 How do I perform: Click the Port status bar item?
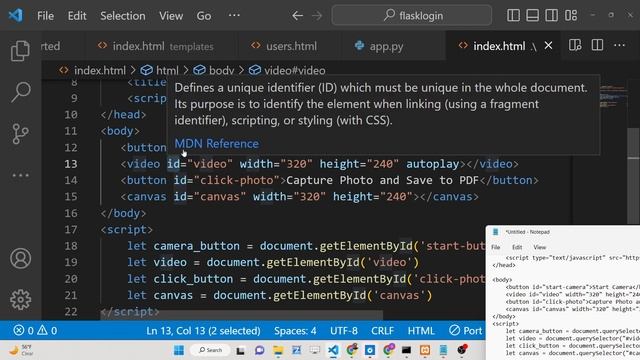coord(466,331)
